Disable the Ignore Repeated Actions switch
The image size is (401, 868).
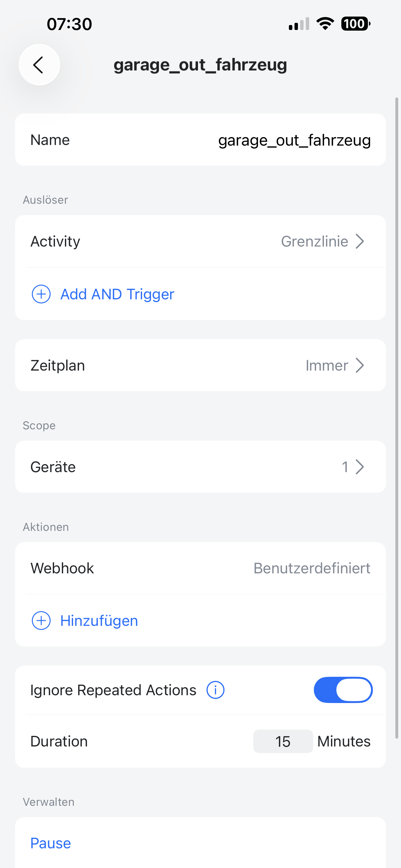[343, 690]
